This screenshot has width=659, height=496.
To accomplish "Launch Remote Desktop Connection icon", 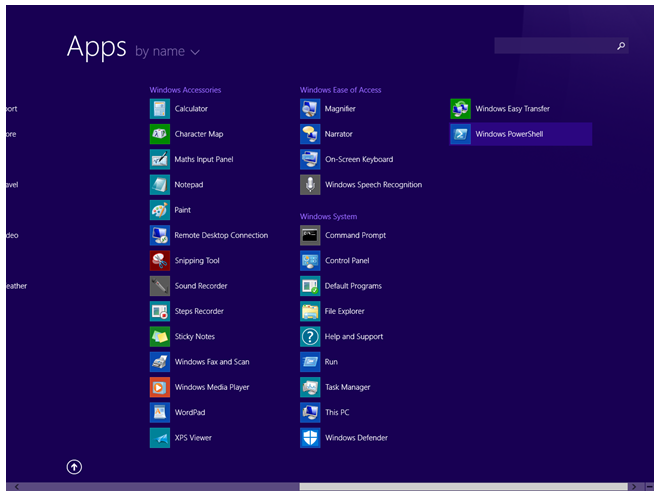I will coord(160,235).
